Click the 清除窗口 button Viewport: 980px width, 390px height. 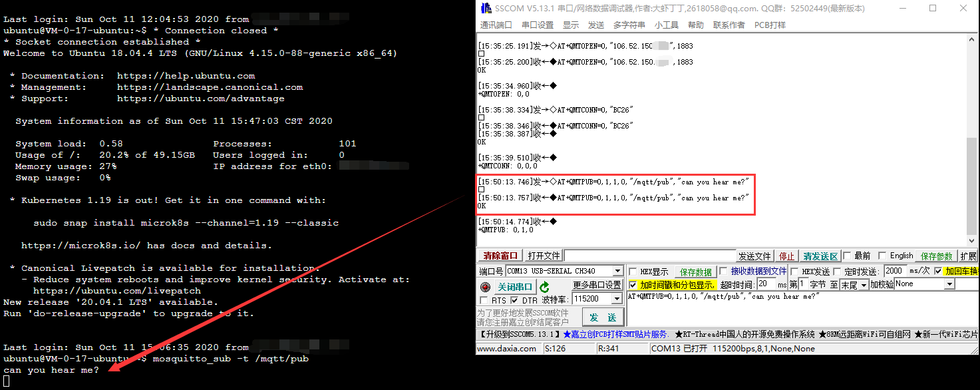500,256
